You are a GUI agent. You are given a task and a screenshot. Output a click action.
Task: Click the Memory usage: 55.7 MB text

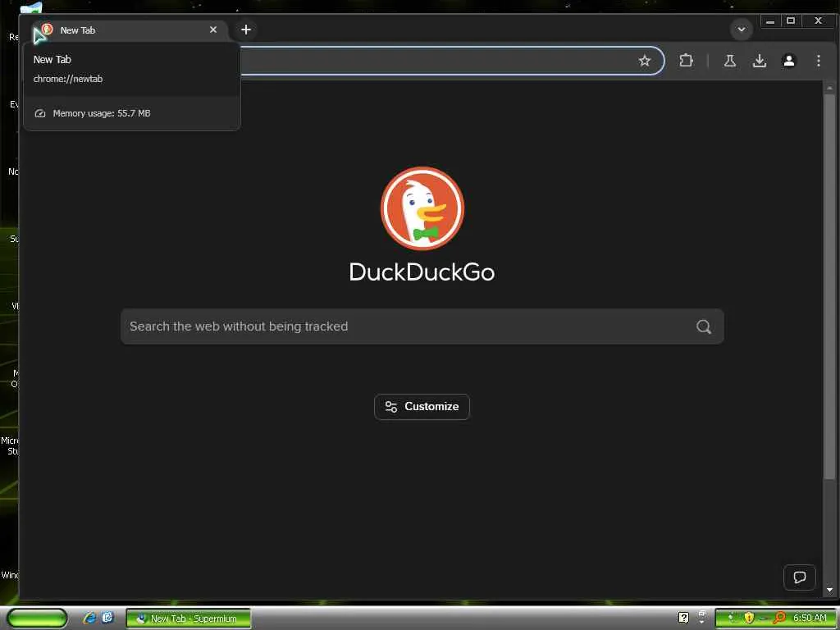click(101, 113)
